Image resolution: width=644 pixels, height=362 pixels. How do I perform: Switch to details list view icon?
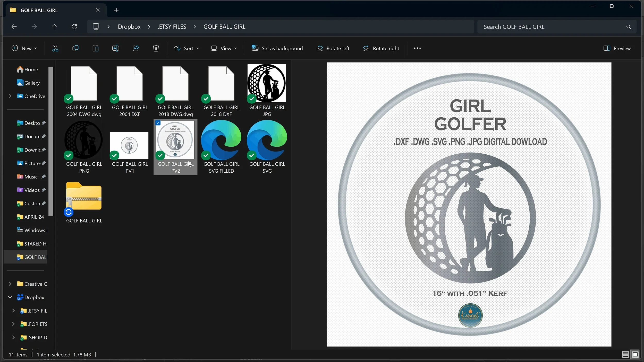coord(625,354)
